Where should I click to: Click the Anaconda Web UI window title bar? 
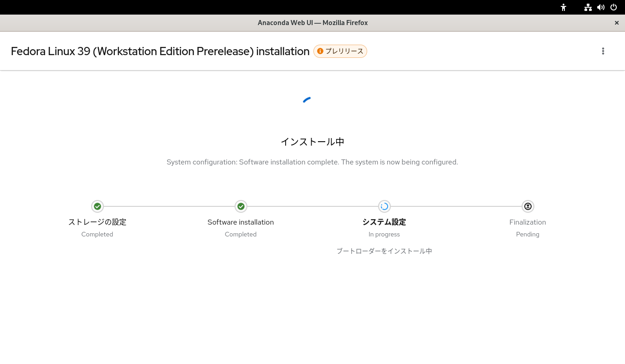(x=312, y=23)
